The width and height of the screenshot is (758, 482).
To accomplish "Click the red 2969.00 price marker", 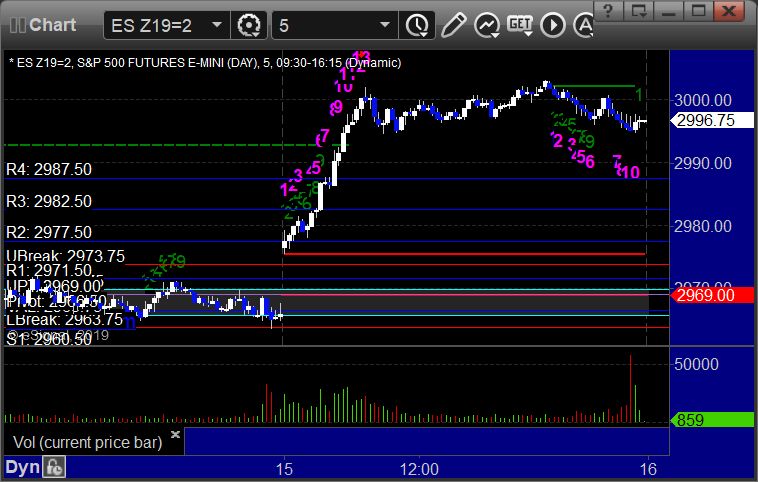I will click(x=712, y=295).
